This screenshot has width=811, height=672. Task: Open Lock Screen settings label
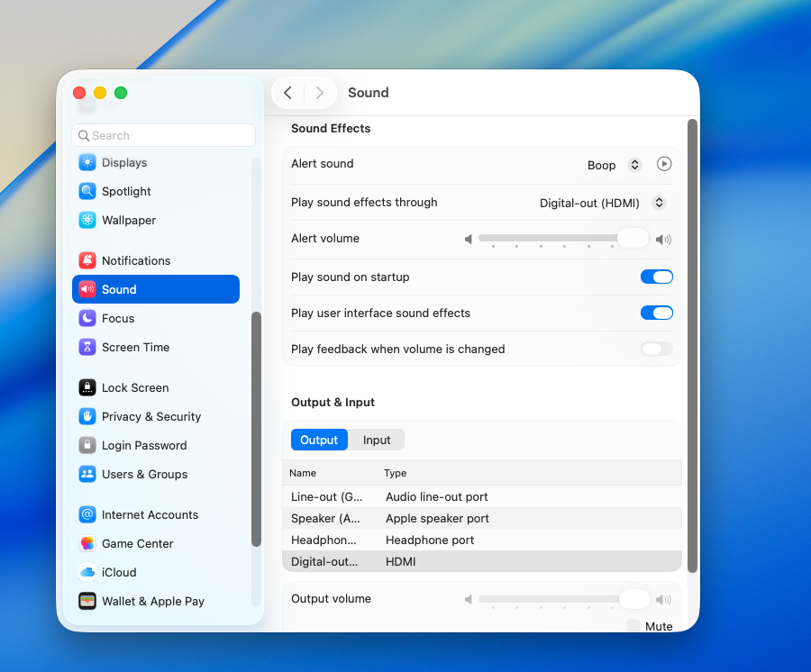pos(135,387)
